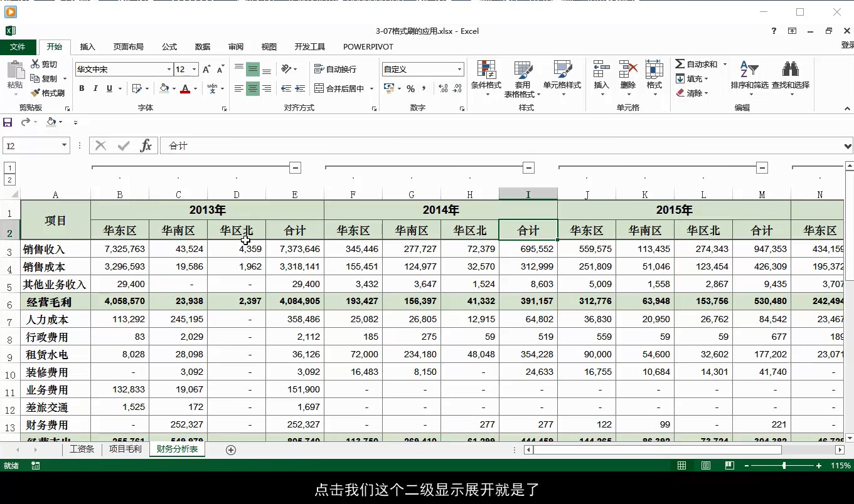Image resolution: width=854 pixels, height=504 pixels.
Task: Toggle top vertical alignment
Action: pyautogui.click(x=239, y=69)
